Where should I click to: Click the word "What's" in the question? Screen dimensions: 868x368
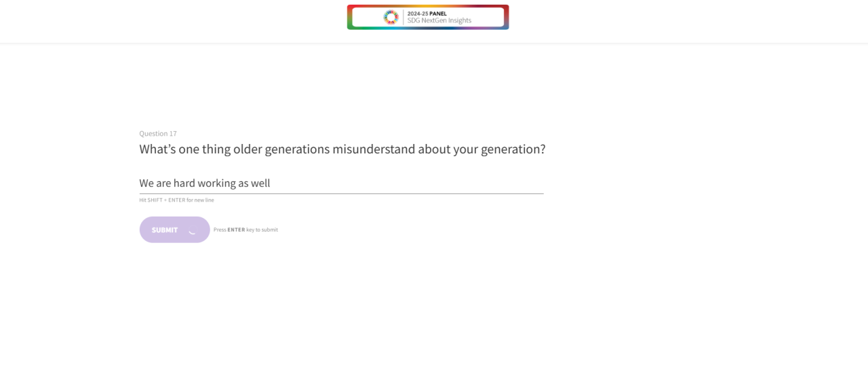point(157,149)
